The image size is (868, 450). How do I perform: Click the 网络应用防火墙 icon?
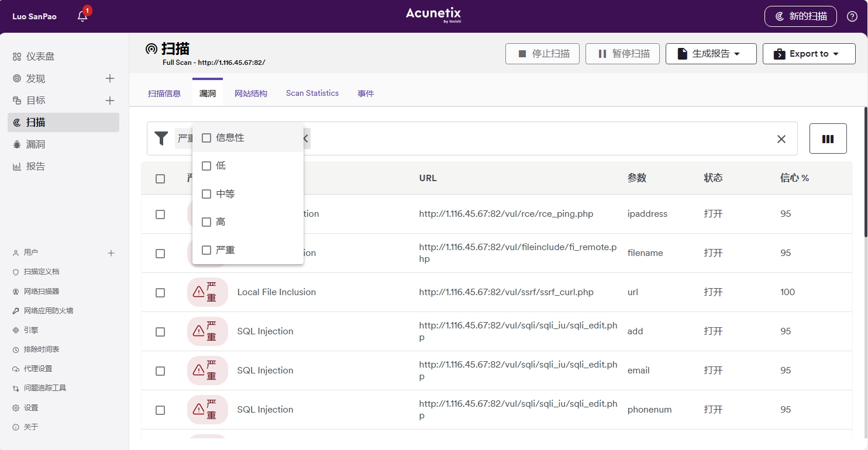click(16, 311)
